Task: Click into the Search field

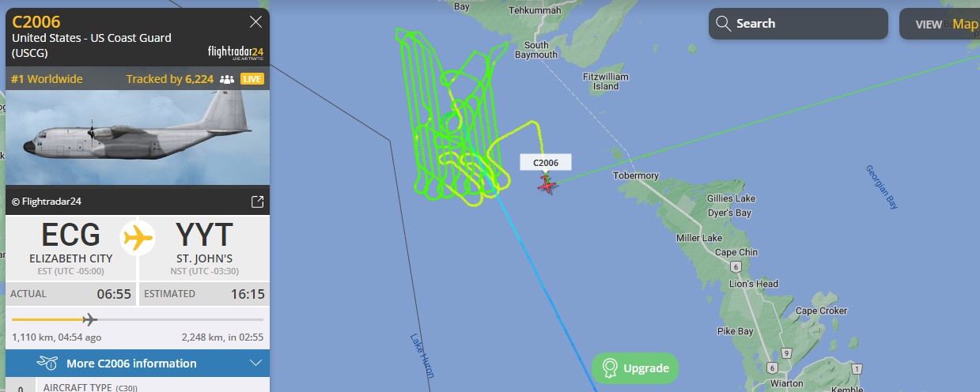Action: 798,24
